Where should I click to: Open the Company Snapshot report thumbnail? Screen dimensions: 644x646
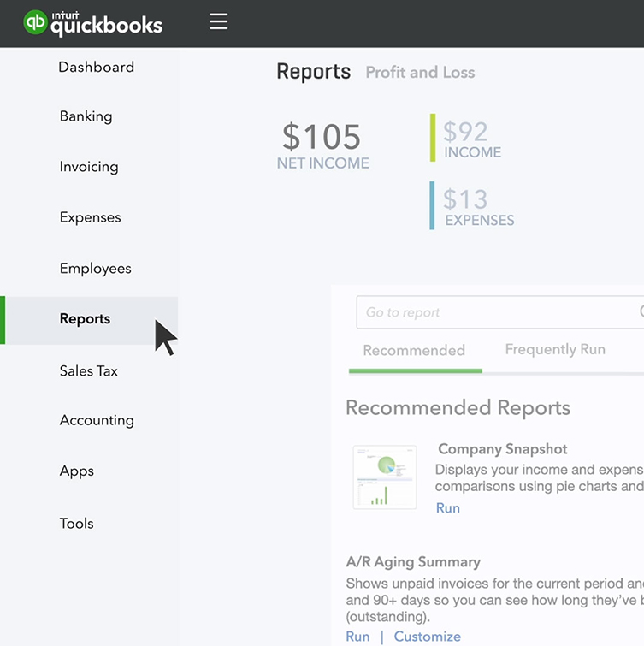(385, 477)
